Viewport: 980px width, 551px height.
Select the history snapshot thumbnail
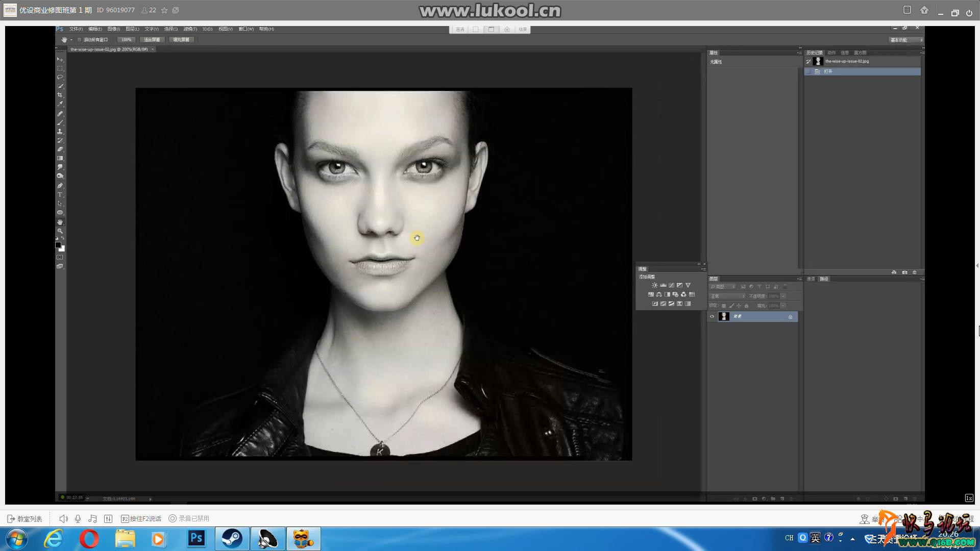[818, 61]
